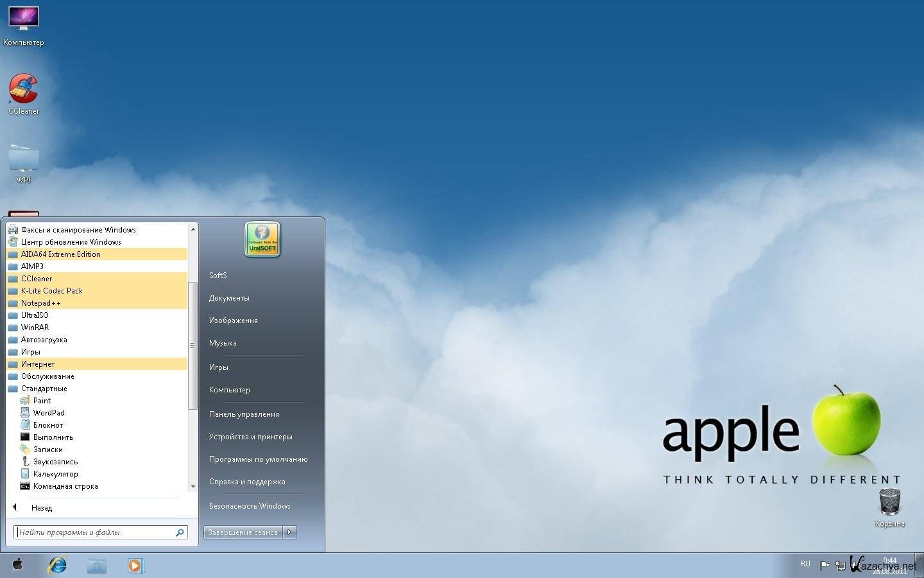
Task: Click the Завершение сеанса button
Action: (243, 532)
